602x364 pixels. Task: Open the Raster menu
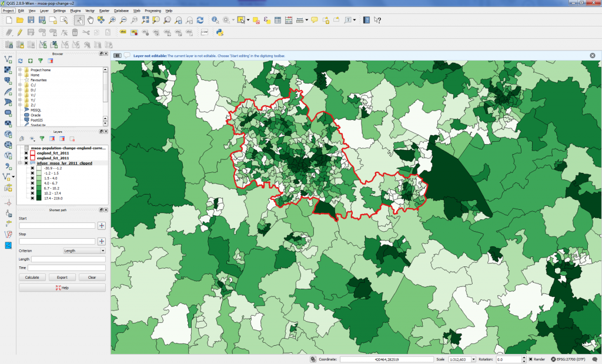coord(104,11)
